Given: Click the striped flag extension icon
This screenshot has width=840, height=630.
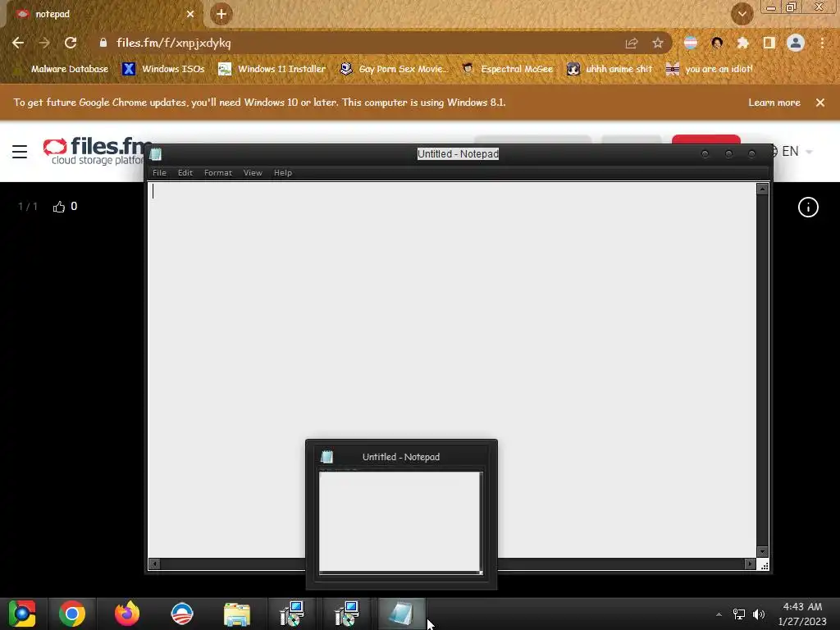Looking at the screenshot, I should 691,43.
